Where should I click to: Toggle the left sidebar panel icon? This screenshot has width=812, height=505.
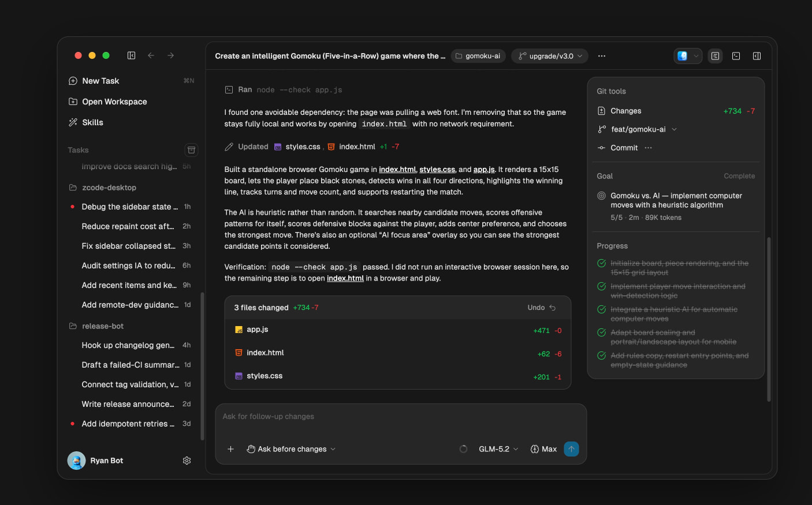click(x=131, y=55)
